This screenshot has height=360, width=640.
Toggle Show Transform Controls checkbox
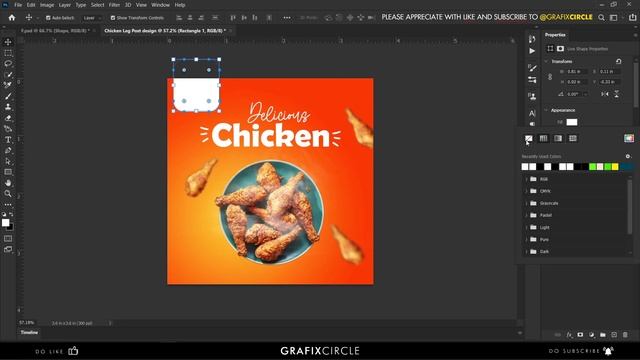(113, 18)
